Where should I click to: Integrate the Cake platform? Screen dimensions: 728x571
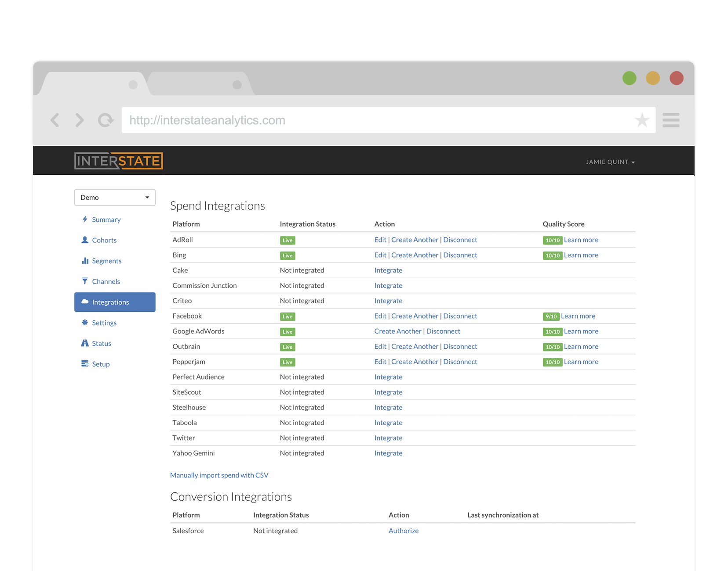(388, 270)
